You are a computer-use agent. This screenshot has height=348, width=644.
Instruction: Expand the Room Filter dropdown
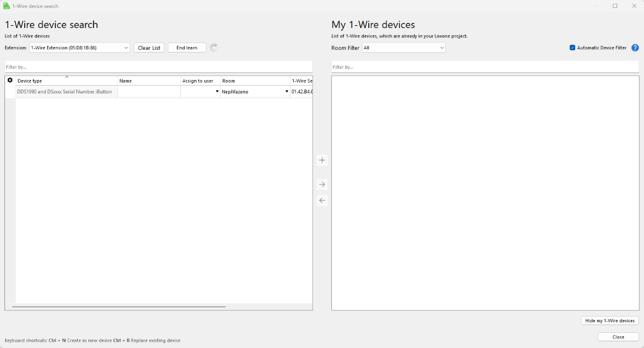pyautogui.click(x=403, y=48)
